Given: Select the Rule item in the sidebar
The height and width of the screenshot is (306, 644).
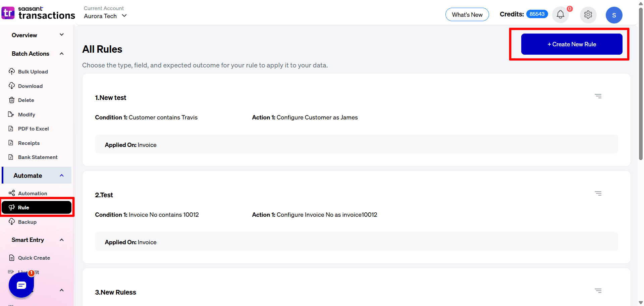Looking at the screenshot, I should [37, 207].
